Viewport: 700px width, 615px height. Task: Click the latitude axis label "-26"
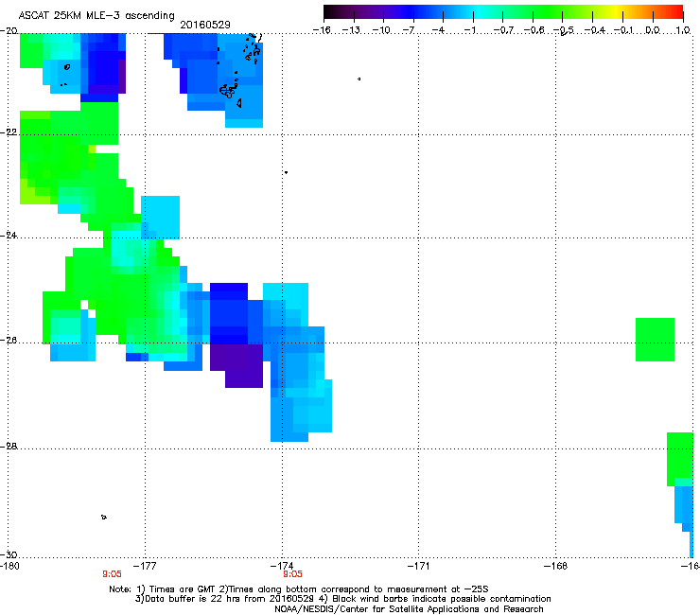tap(9, 341)
